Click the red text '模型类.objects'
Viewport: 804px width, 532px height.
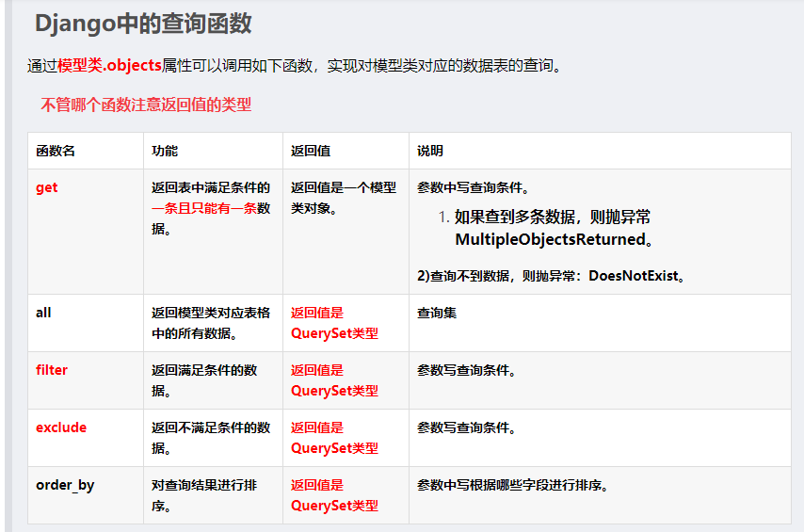pos(110,66)
